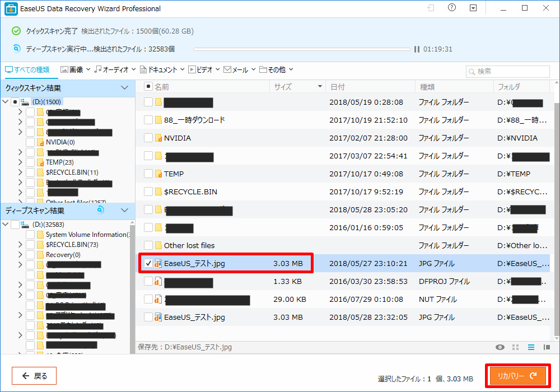
Task: Collapse the クイックスキャン結果 panel
Action: pyautogui.click(x=124, y=88)
